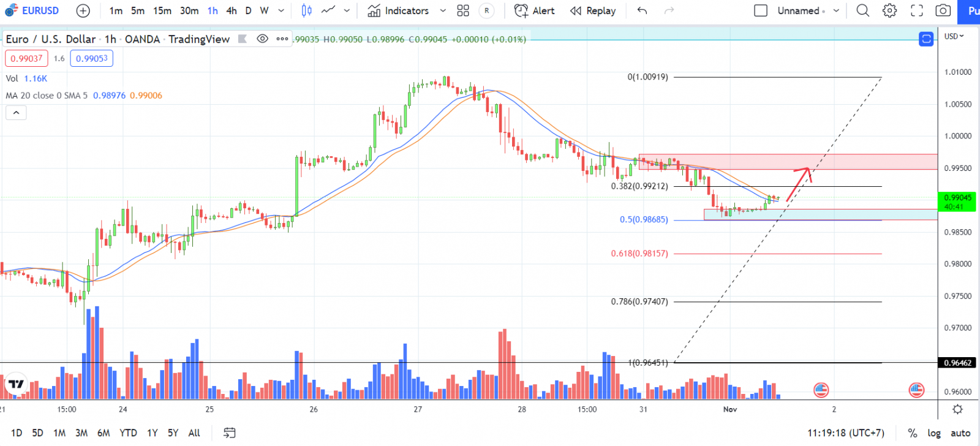This screenshot has height=446, width=980.
Task: Set range to 6M
Action: point(104,433)
